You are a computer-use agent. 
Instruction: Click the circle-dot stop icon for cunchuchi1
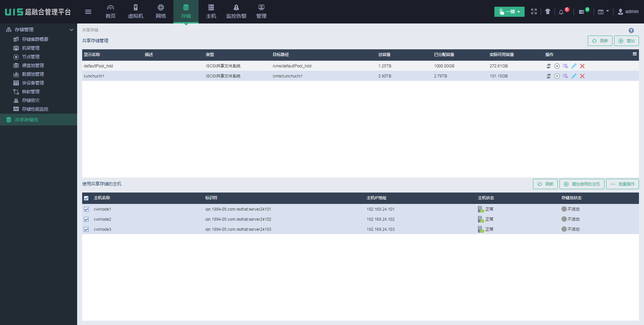pyautogui.click(x=557, y=76)
